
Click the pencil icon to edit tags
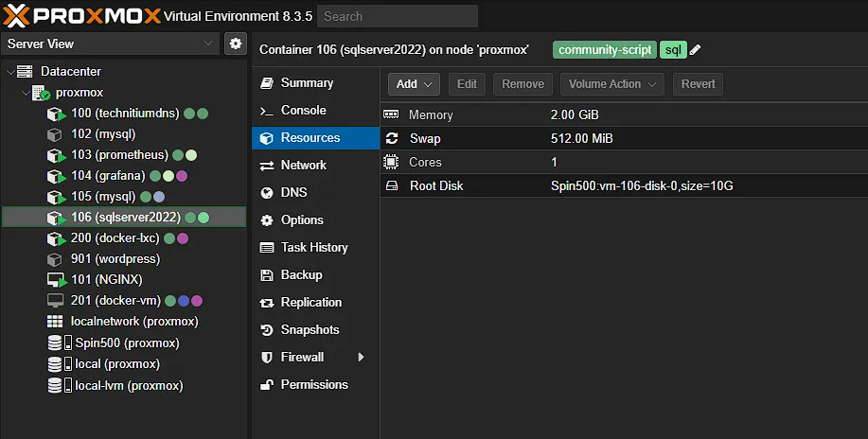pyautogui.click(x=696, y=50)
